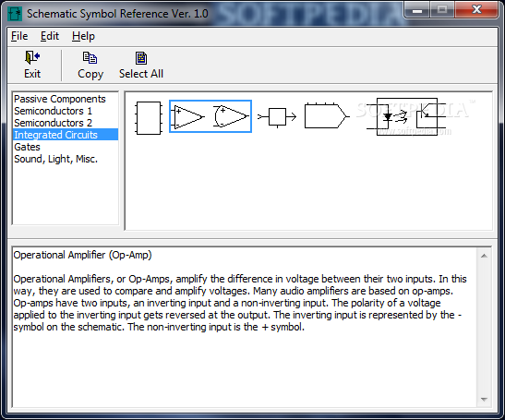Open the Help menu
The image size is (505, 420).
tap(83, 36)
